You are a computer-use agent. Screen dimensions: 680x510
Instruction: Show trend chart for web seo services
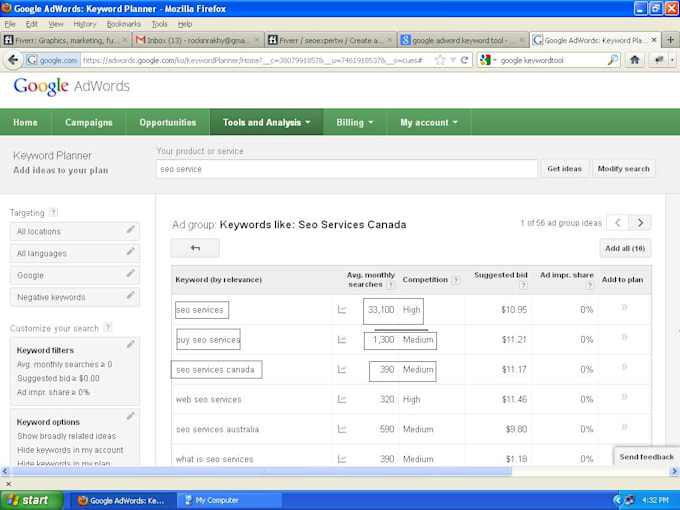342,399
